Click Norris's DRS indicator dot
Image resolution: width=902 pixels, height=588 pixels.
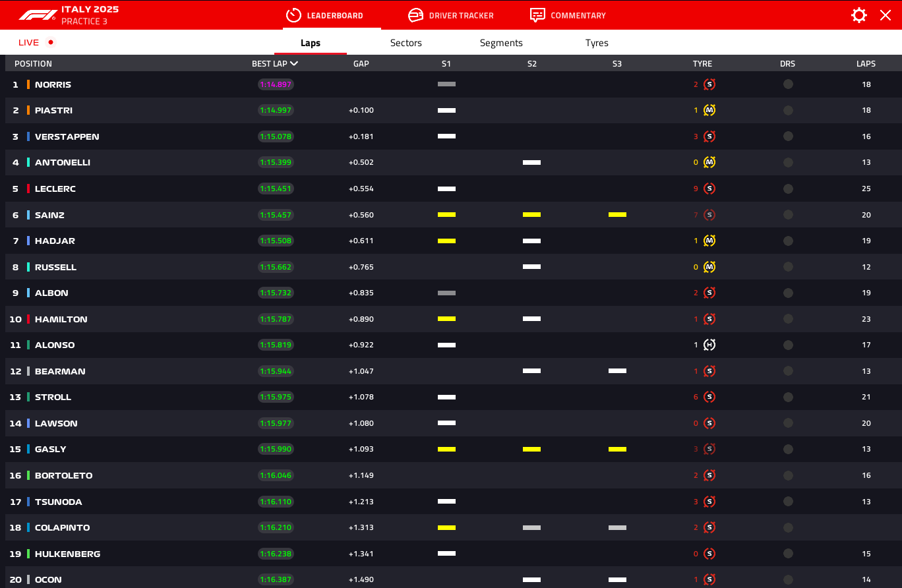coord(788,84)
